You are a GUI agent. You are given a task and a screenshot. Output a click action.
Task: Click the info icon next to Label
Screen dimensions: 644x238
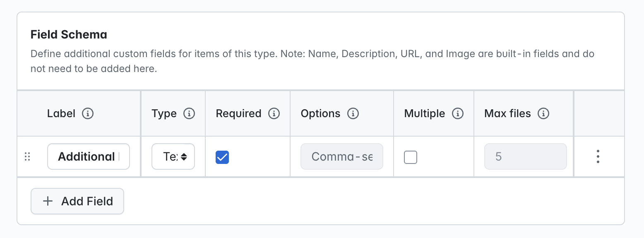tap(88, 113)
